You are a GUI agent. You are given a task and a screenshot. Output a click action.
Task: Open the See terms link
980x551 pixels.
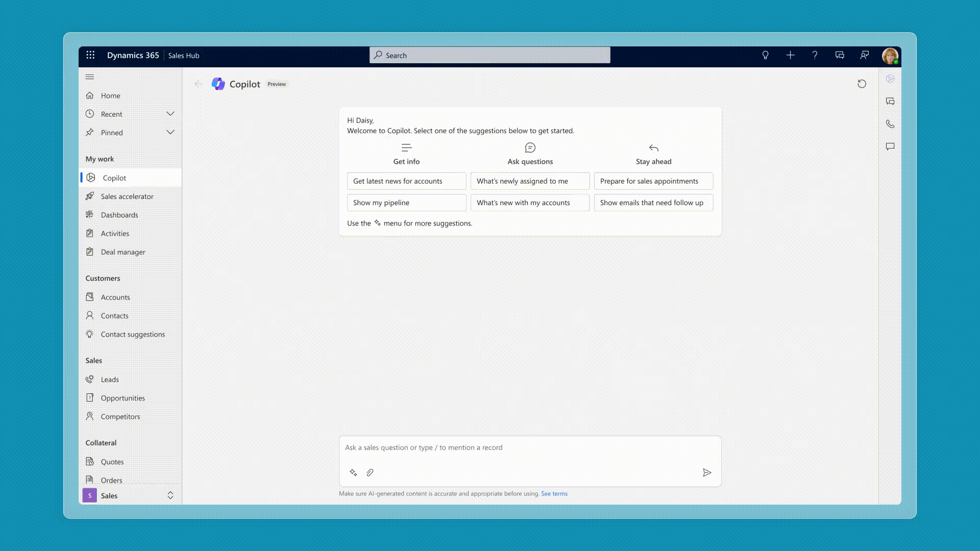pyautogui.click(x=554, y=493)
